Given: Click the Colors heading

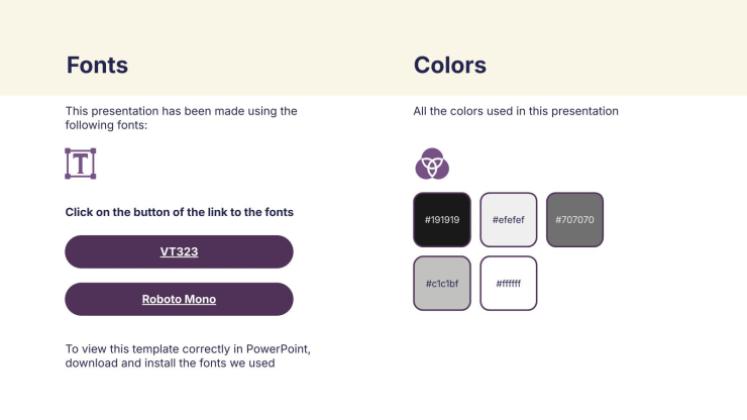Looking at the screenshot, I should [x=450, y=65].
